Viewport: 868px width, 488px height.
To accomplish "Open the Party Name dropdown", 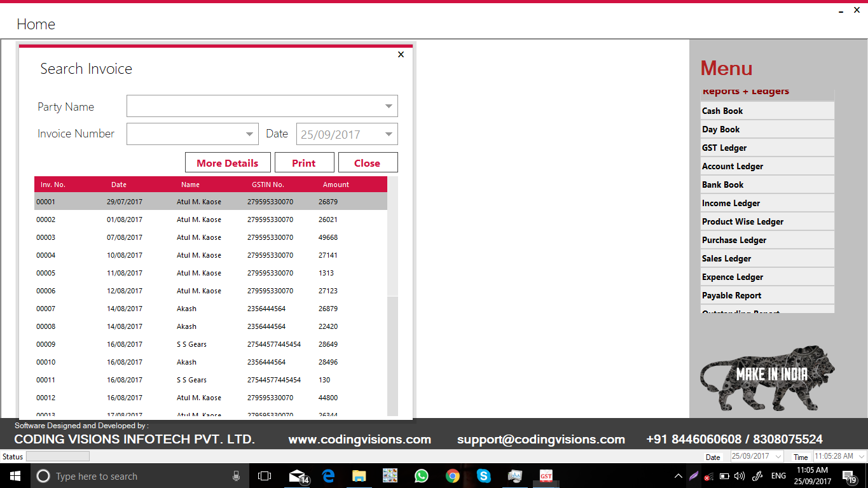I will point(389,106).
